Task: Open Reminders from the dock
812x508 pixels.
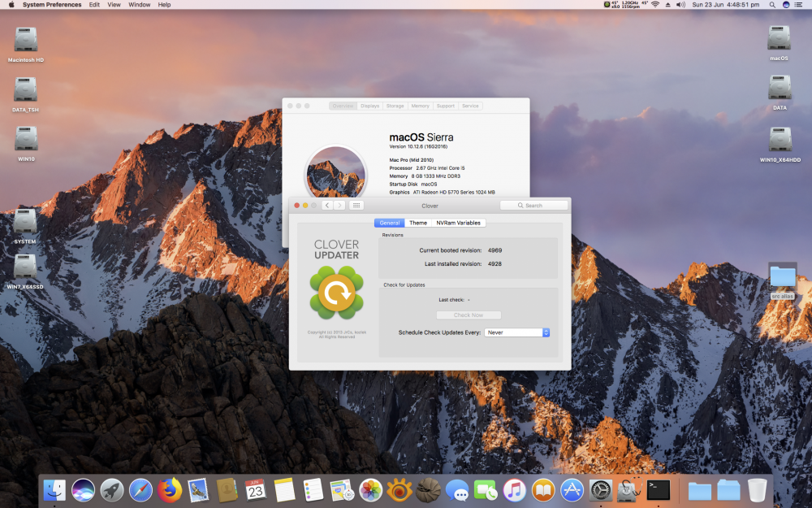Action: (x=313, y=490)
